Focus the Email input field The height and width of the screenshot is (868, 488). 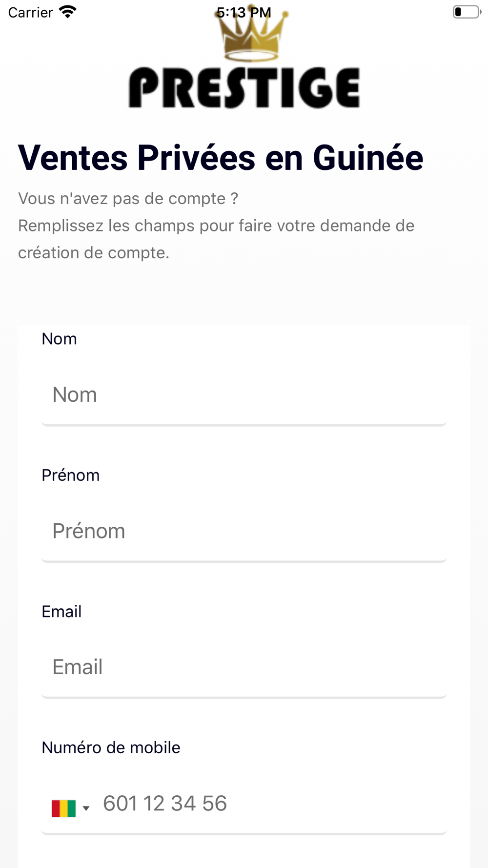click(x=244, y=670)
